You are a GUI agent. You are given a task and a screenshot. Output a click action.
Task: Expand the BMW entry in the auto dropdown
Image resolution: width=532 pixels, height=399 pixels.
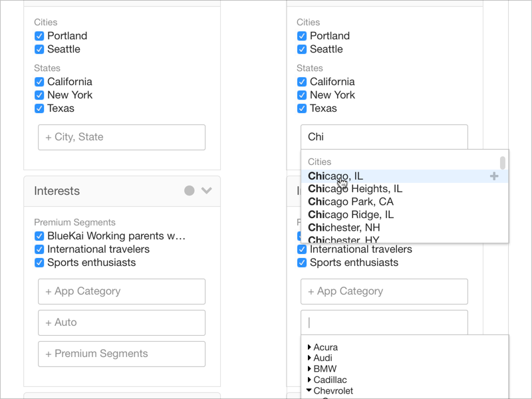tap(310, 368)
